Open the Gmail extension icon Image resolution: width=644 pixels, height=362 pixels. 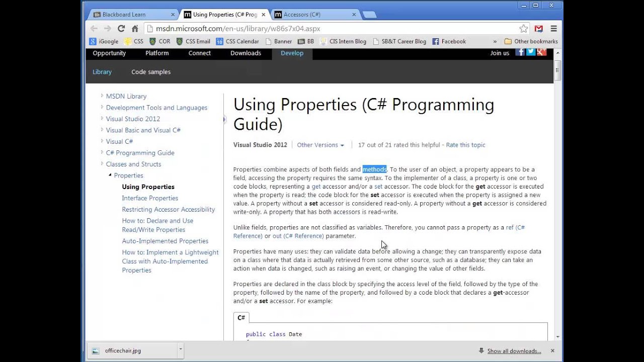coord(539,29)
